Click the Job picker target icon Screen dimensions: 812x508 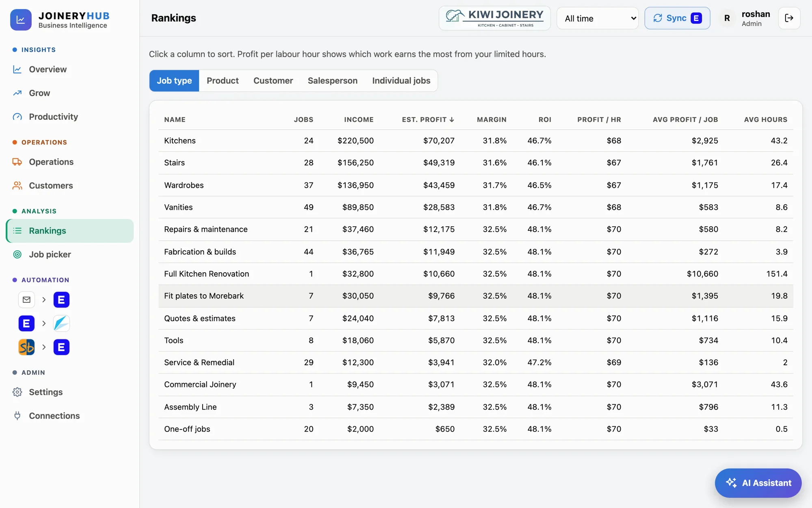17,254
